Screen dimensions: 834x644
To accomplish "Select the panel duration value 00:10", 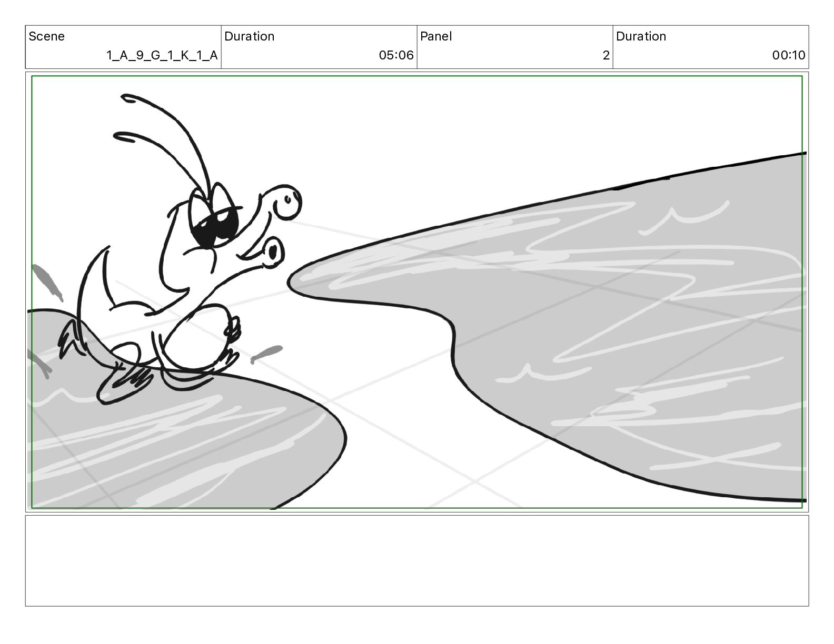I will tap(789, 55).
